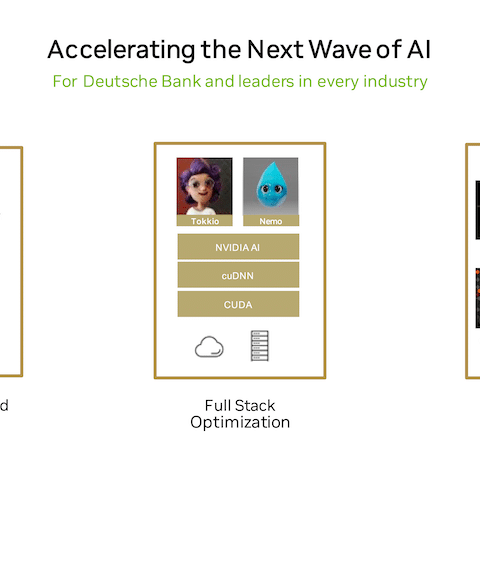This screenshot has height=563, width=480.
Task: Select the Tokkio avatar image
Action: [x=204, y=186]
